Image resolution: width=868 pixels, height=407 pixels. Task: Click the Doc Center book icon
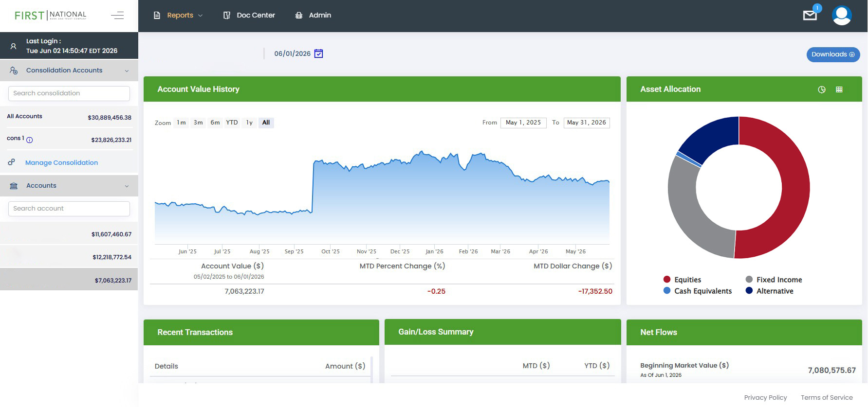tap(227, 16)
